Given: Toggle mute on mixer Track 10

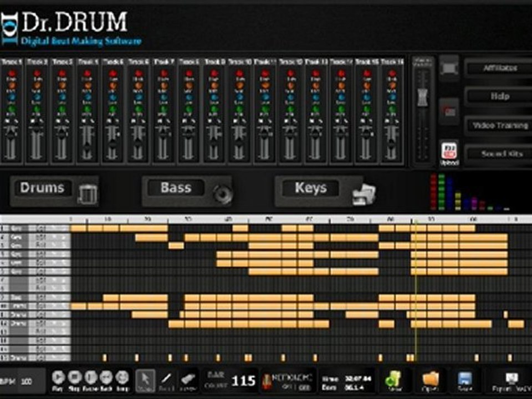Looking at the screenshot, I should point(236,121).
